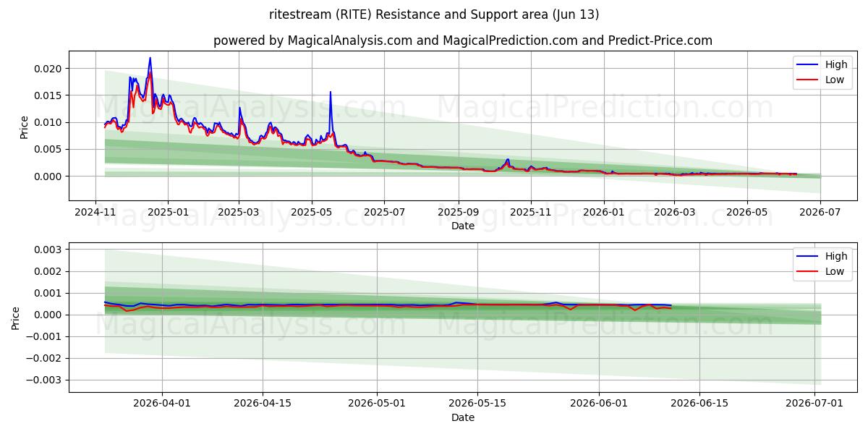Click the top chart x-axis label '2025-03'
The height and width of the screenshot is (434, 868).
(x=239, y=211)
